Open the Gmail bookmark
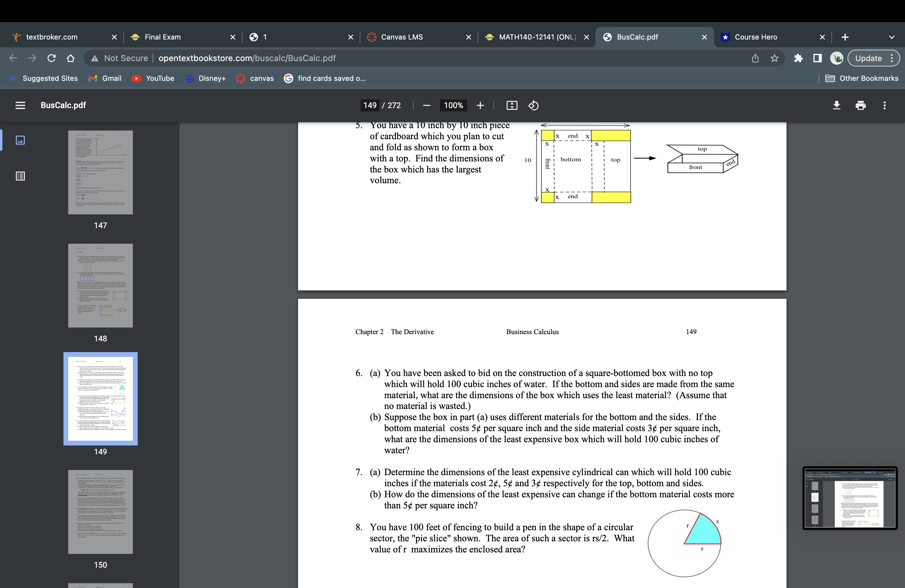905x588 pixels. 105,78
